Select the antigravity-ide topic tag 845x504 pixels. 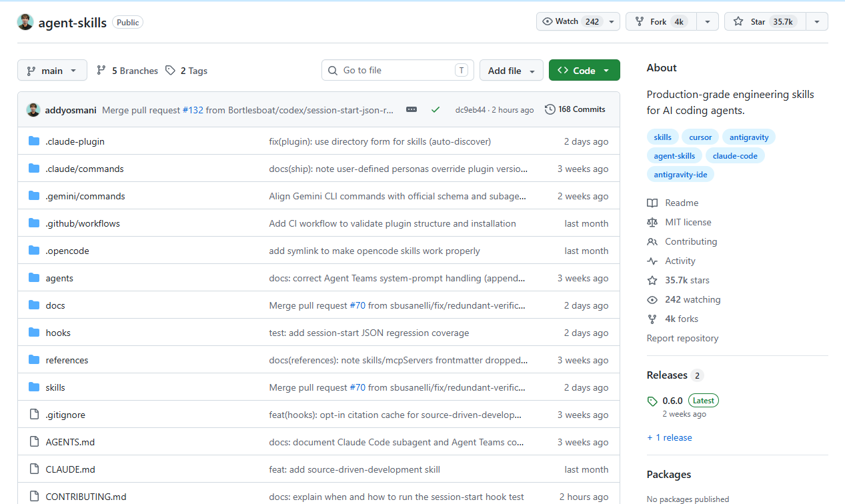(680, 174)
